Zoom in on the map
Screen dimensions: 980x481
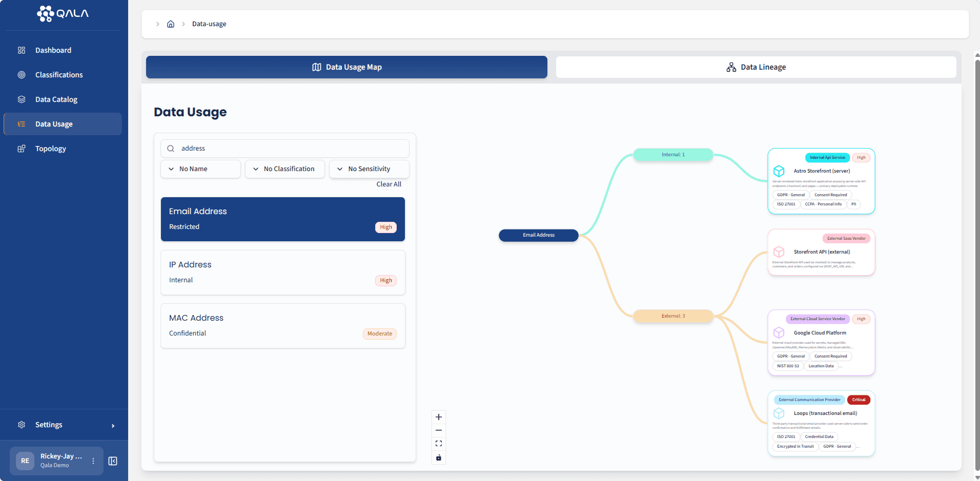point(439,417)
